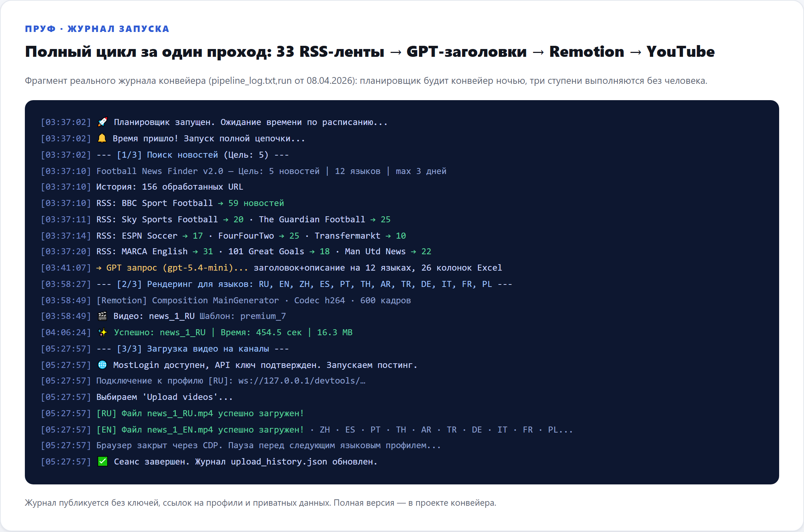This screenshot has height=532, width=804.
Task: Click the timestamp '[04:06:24]'
Action: coord(66,332)
